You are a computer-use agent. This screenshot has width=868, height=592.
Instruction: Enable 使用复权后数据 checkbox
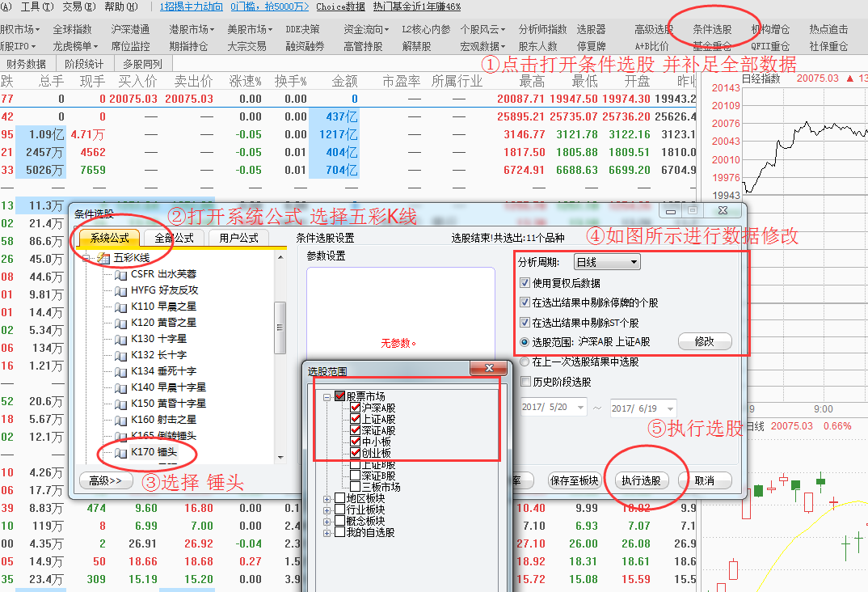click(x=525, y=283)
